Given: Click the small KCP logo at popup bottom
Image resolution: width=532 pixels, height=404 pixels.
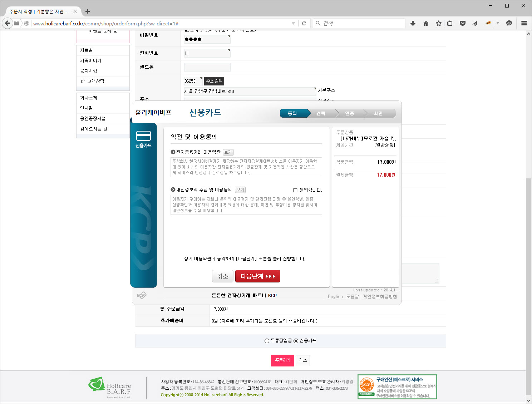Looking at the screenshot, I should [x=142, y=295].
